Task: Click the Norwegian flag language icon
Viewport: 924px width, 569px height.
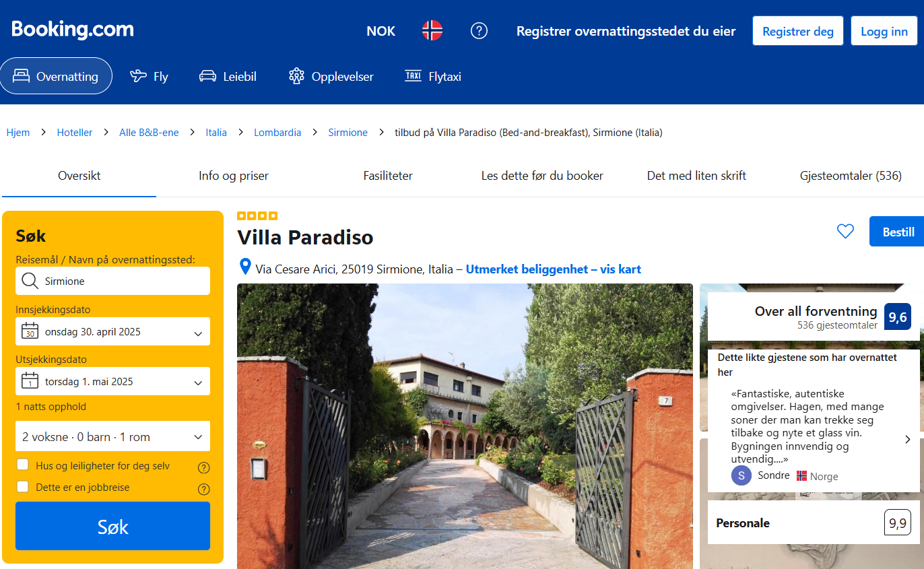Action: pyautogui.click(x=432, y=30)
